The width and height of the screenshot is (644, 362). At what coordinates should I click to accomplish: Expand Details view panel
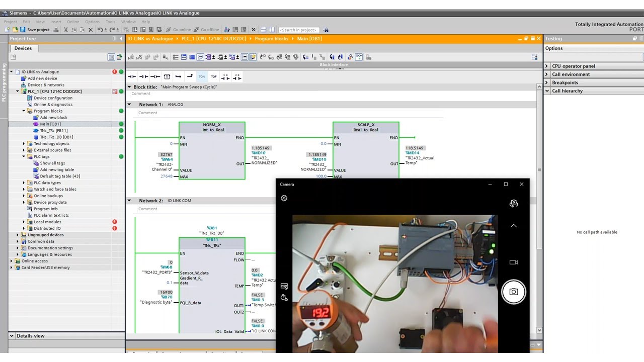[x=12, y=336]
